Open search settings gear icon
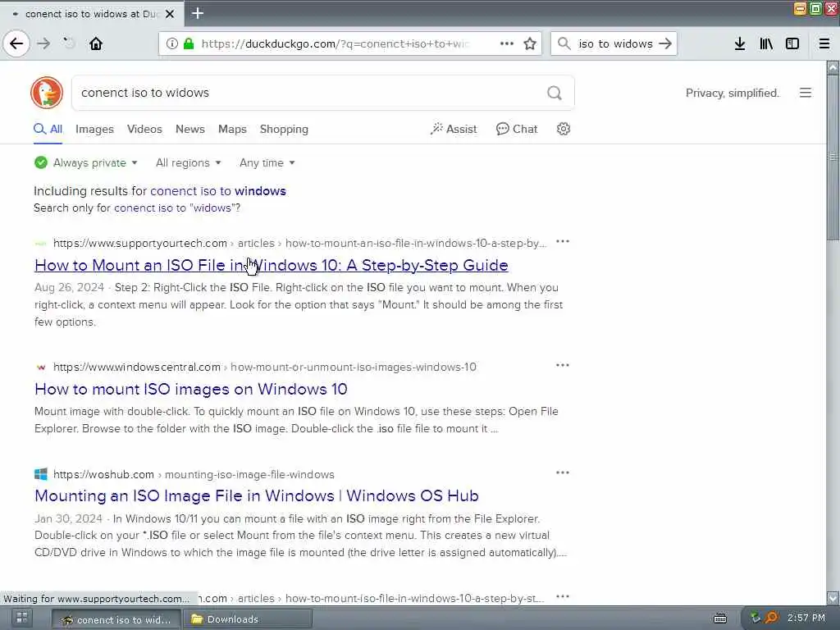Screen dimensions: 840x630 pos(563,129)
